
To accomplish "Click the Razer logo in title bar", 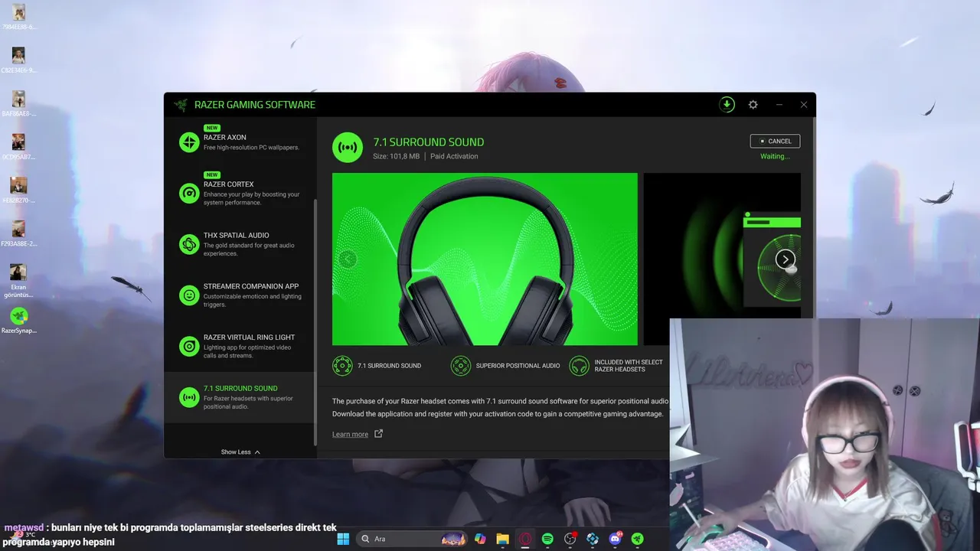I will click(181, 105).
